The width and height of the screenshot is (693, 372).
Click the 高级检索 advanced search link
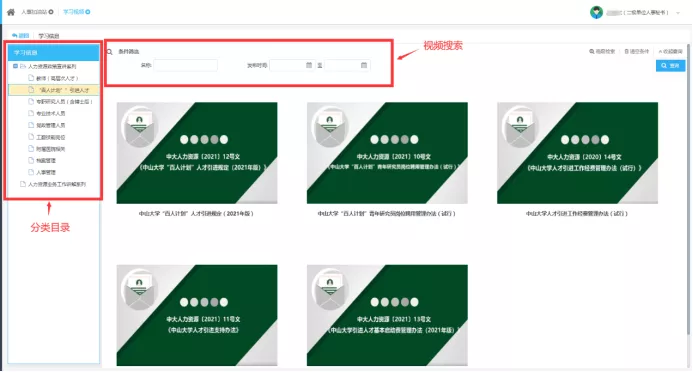coord(602,52)
